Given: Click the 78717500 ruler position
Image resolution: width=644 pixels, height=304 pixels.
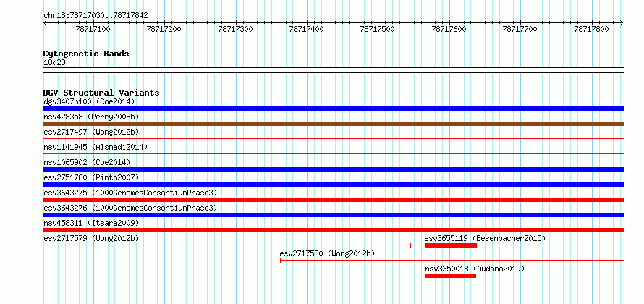Looking at the screenshot, I should point(378,29).
